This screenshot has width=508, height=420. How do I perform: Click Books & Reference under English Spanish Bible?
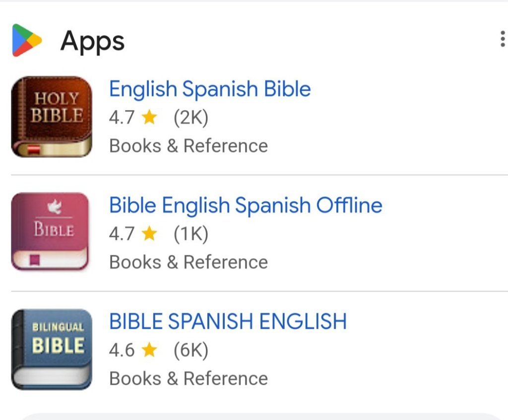188,146
